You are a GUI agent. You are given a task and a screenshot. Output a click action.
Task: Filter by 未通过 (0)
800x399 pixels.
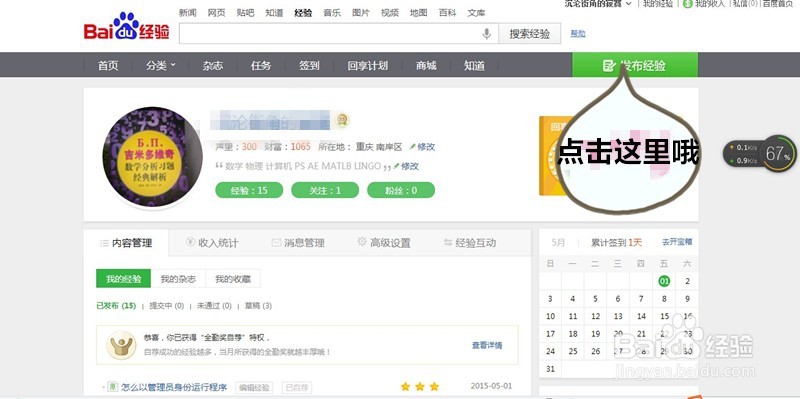[214, 306]
